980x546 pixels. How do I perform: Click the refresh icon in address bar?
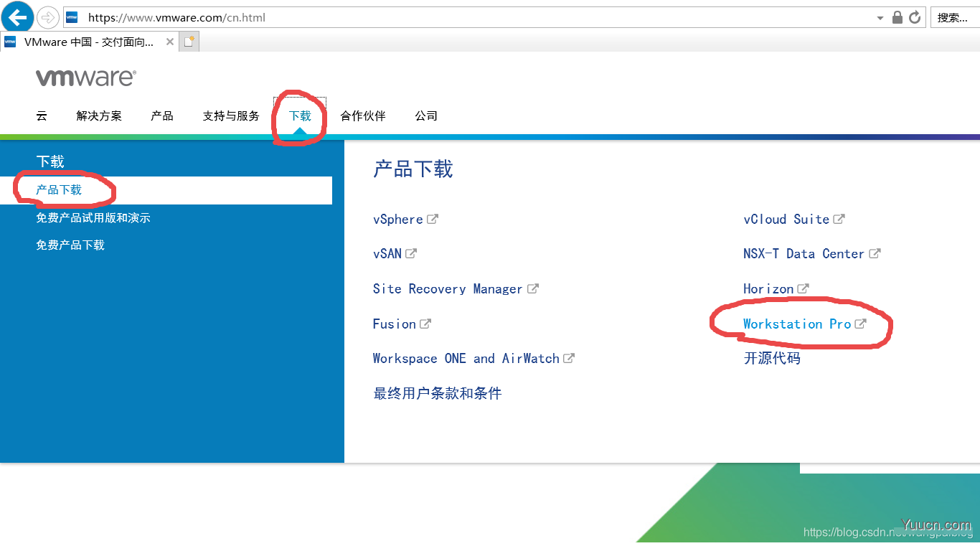915,17
